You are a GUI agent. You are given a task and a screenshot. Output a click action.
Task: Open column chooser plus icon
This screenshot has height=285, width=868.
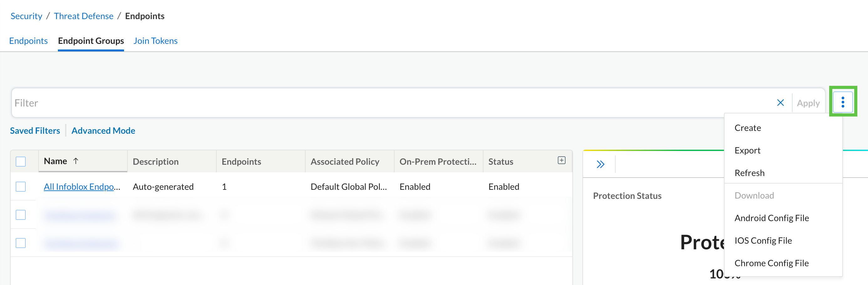[x=561, y=160]
